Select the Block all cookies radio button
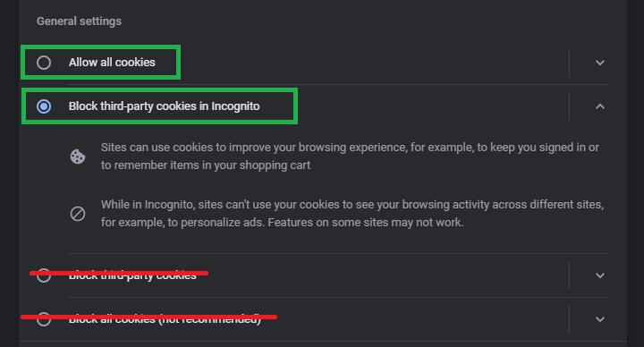Screen dimensions: 644x347 (x=44, y=319)
